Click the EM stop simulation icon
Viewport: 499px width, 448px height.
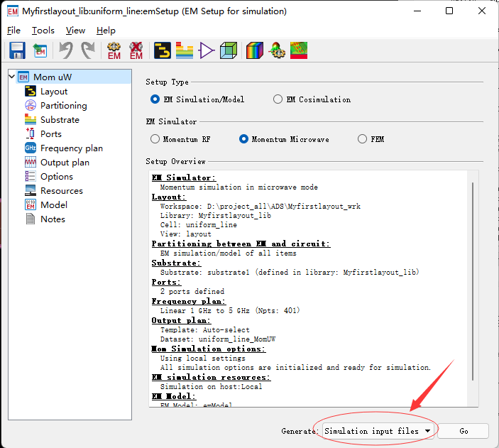tap(136, 50)
